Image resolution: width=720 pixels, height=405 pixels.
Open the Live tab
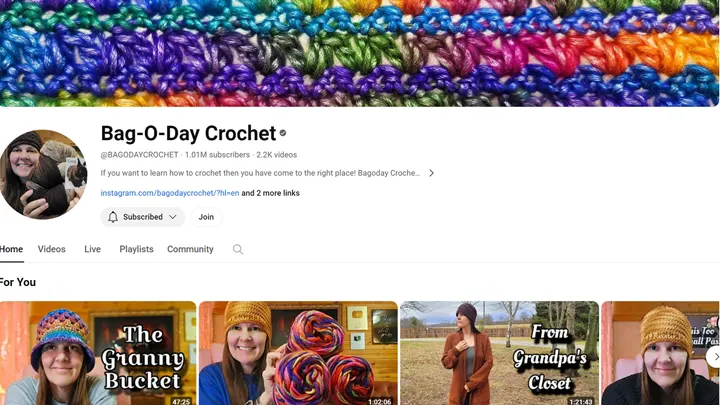click(x=92, y=249)
